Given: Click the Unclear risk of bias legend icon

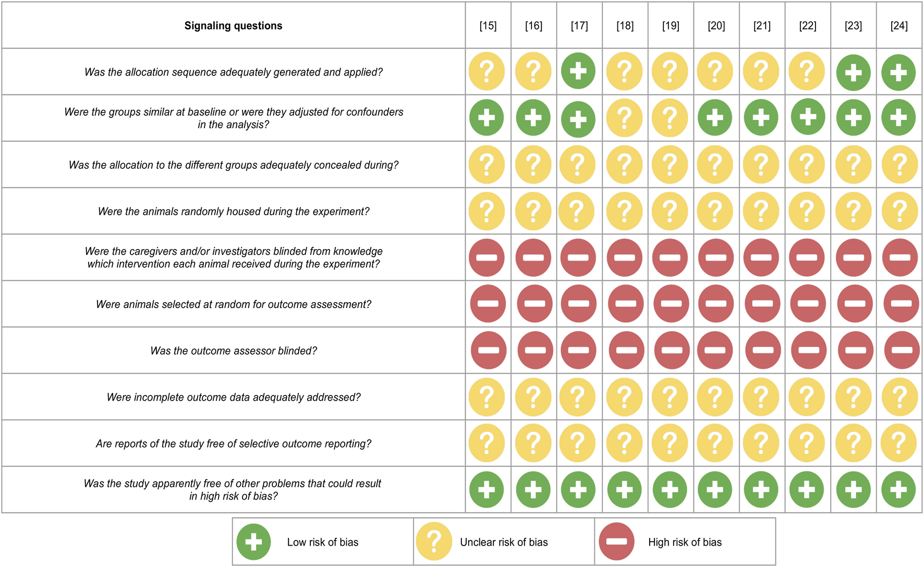Looking at the screenshot, I should point(434,542).
